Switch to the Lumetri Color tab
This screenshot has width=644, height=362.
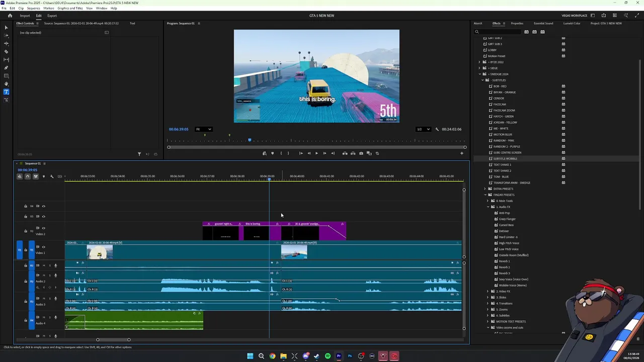572,24
